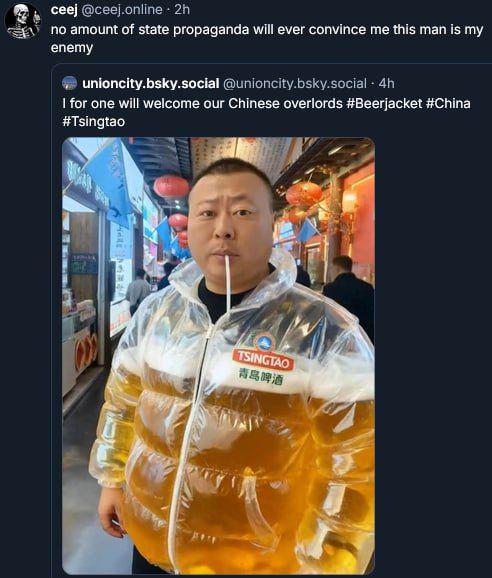Open the #China hashtag

point(448,104)
